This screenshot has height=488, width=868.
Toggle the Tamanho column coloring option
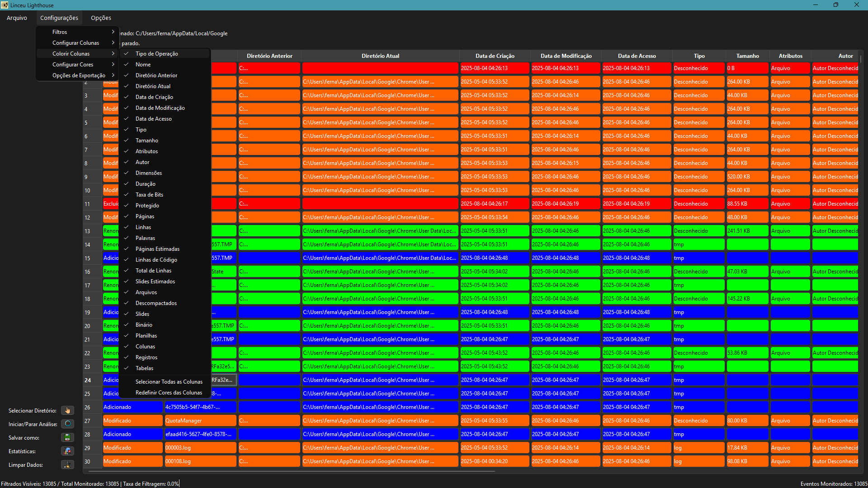coord(146,141)
